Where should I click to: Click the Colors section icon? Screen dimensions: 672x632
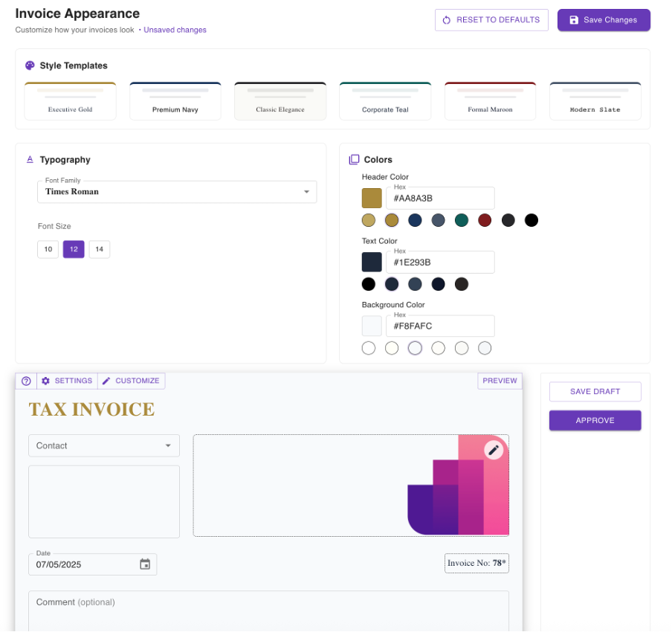354,160
